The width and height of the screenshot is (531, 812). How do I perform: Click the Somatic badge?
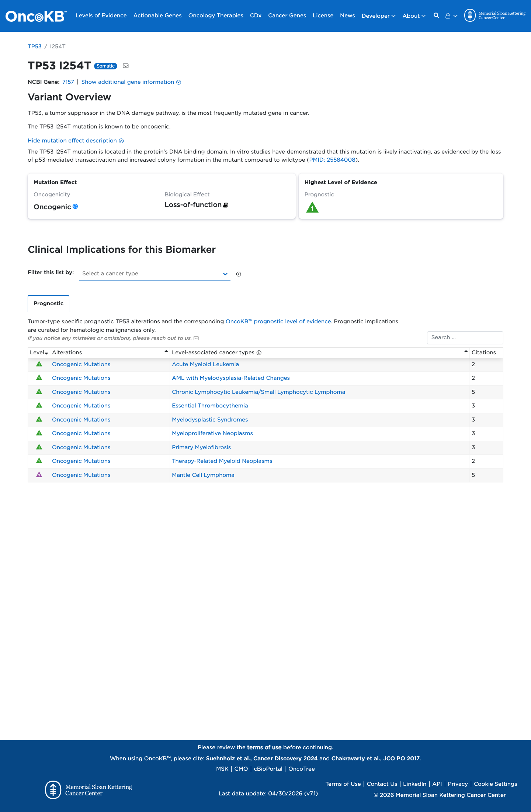coord(105,66)
